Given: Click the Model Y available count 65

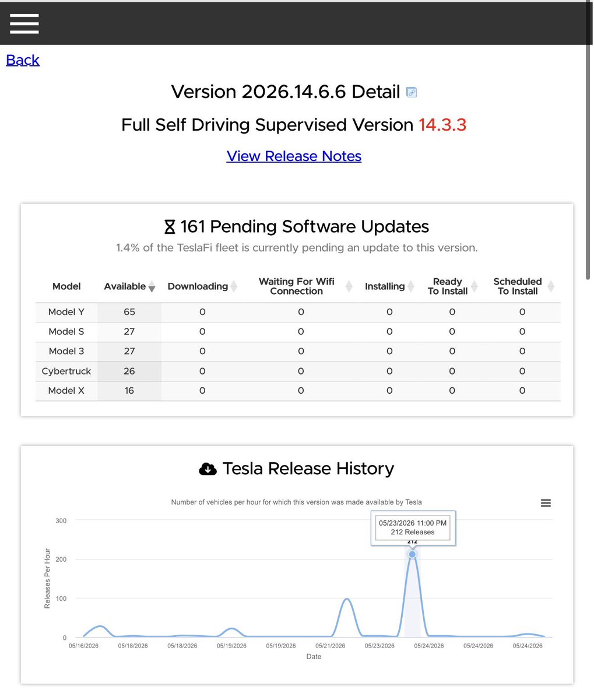Looking at the screenshot, I should coord(129,312).
